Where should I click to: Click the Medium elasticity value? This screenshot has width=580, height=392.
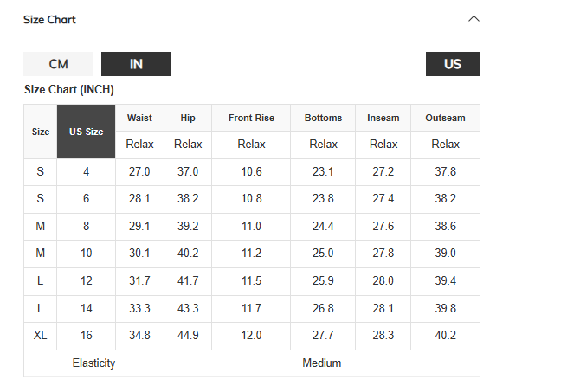(321, 363)
